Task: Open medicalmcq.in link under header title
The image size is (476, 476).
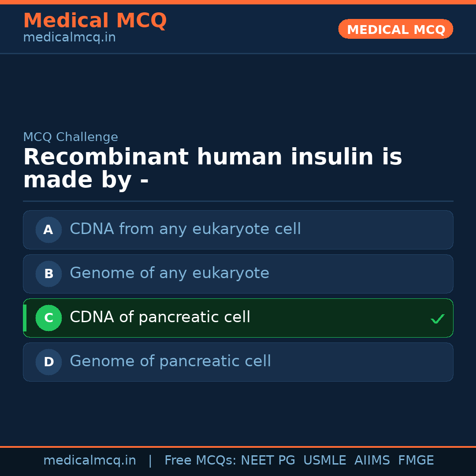Action: click(69, 38)
